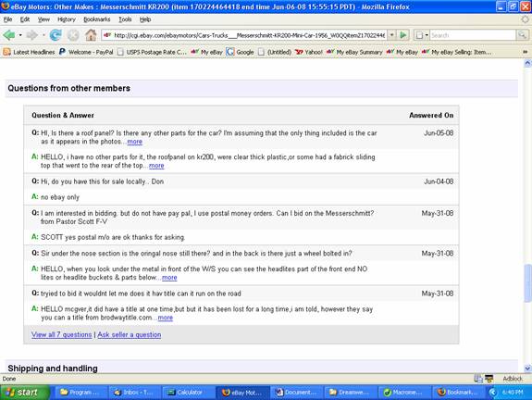Screen dimensions: 532x400
Task: Open the (Untitled) bookmark
Action: tap(275, 52)
